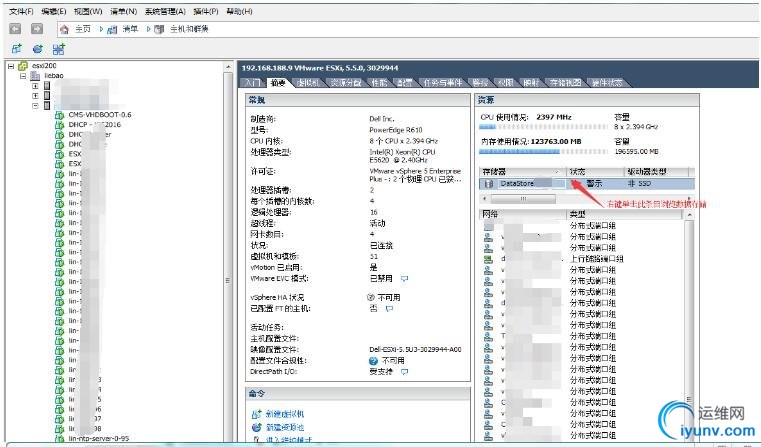
Task: Open the 文件(F) menu
Action: pyautogui.click(x=21, y=11)
